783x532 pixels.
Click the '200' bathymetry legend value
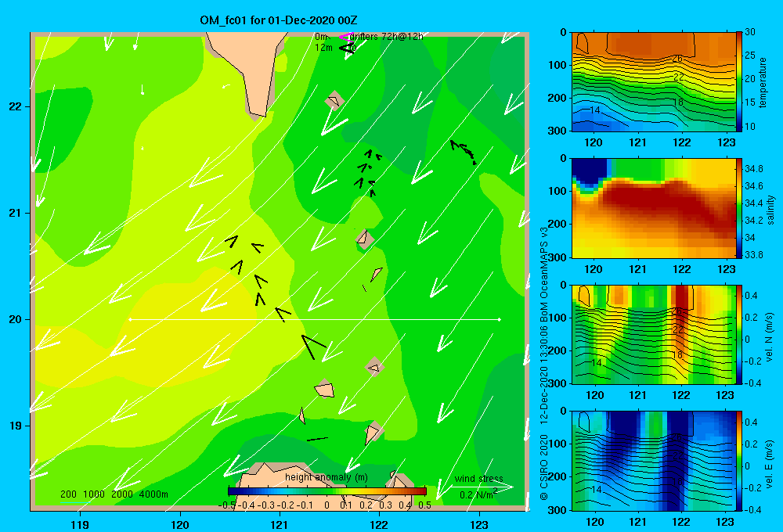click(68, 494)
